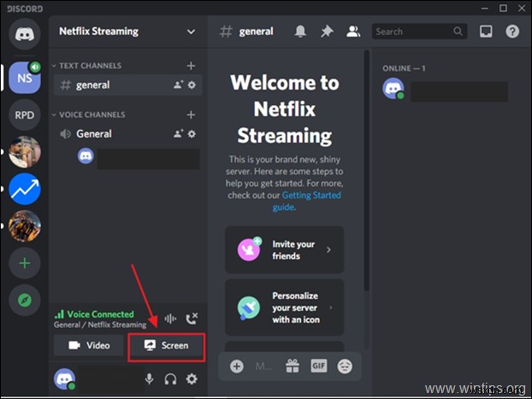Send a Nitro gift

(293, 367)
